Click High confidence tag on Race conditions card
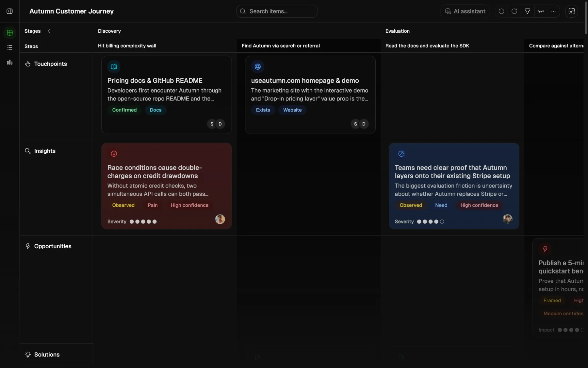Viewport: 588px width, 368px height. point(189,205)
